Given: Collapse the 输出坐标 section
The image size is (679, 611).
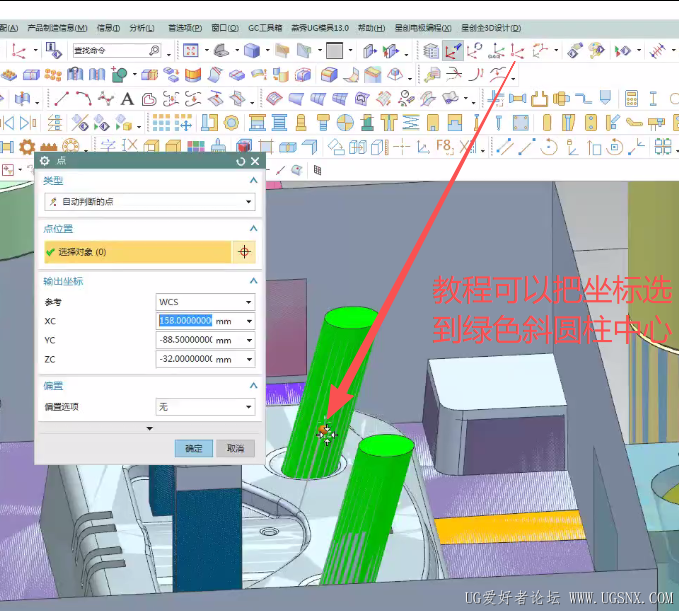Looking at the screenshot, I should [254, 281].
